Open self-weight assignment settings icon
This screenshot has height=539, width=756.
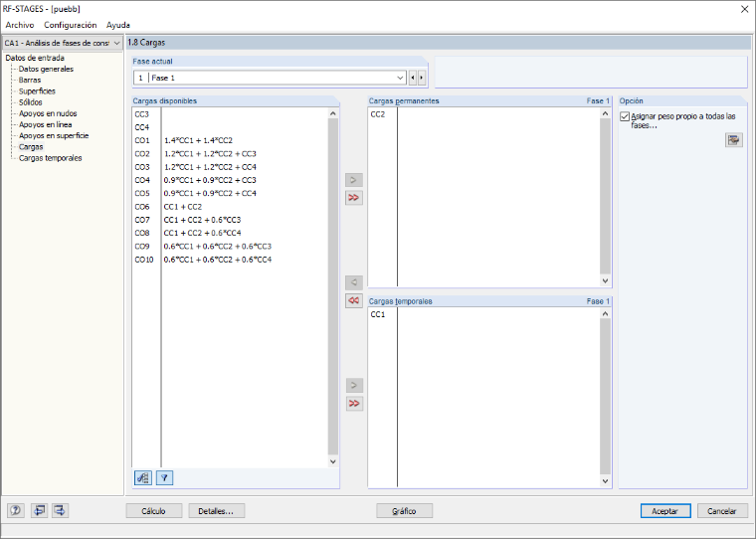734,140
